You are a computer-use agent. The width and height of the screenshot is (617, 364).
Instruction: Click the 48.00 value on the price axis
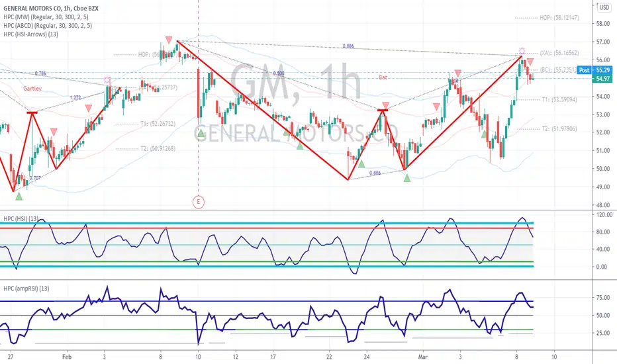click(603, 205)
